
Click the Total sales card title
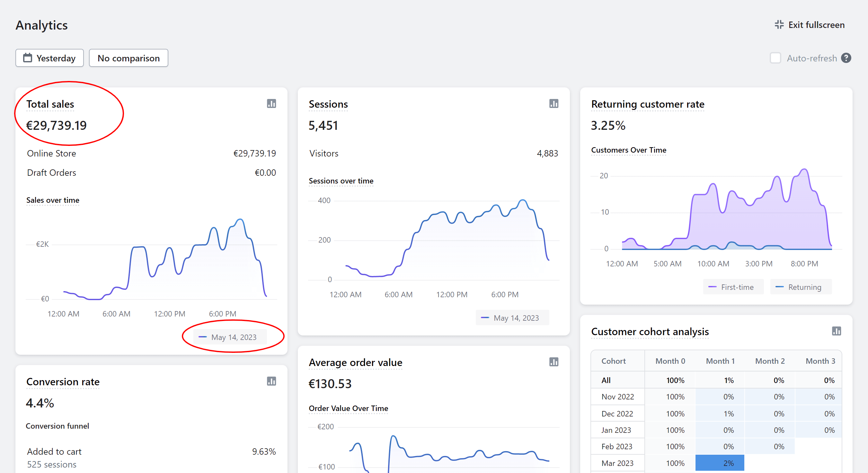coord(50,104)
